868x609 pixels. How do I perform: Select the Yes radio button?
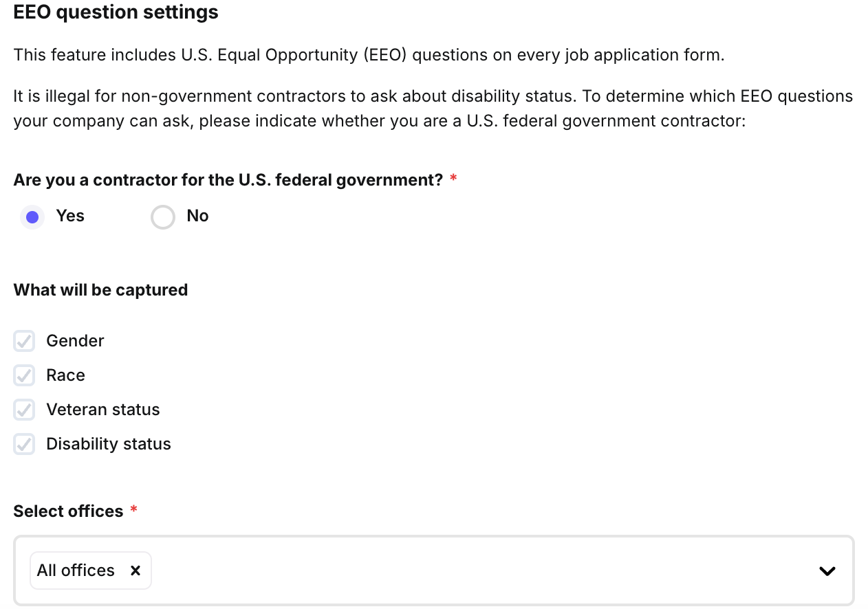[32, 217]
